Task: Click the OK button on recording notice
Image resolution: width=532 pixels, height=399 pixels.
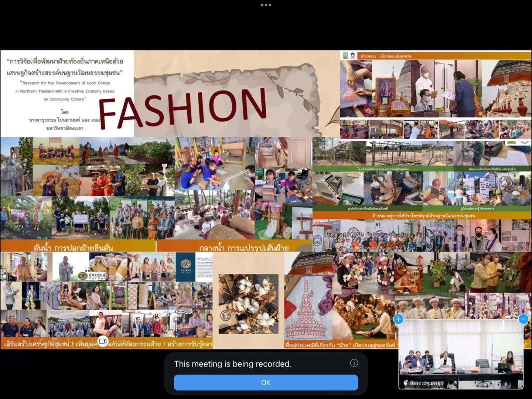Action: [x=266, y=383]
